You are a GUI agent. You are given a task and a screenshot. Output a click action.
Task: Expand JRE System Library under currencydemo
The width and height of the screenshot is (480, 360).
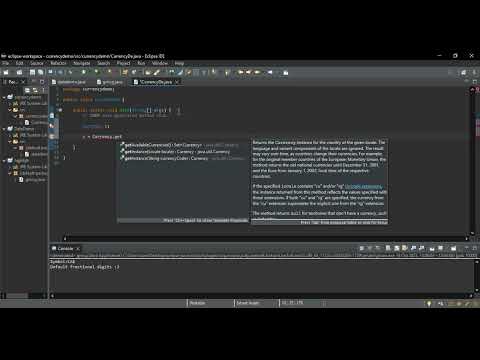(x=10, y=104)
